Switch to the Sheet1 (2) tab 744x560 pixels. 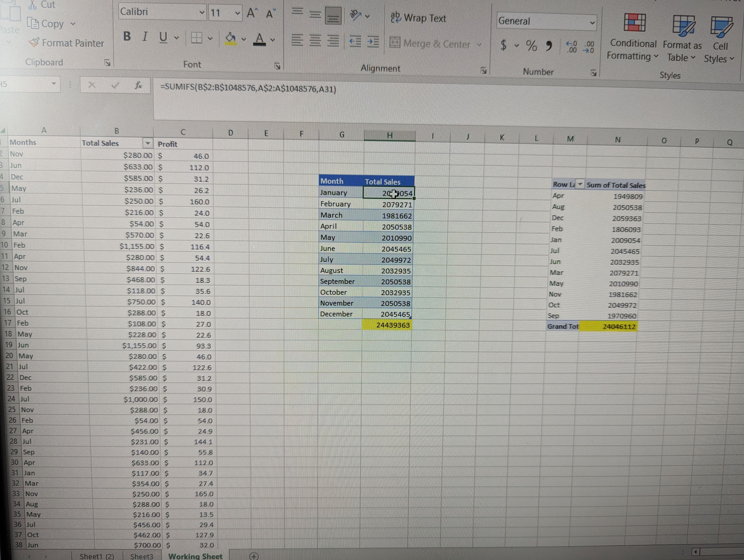(97, 556)
